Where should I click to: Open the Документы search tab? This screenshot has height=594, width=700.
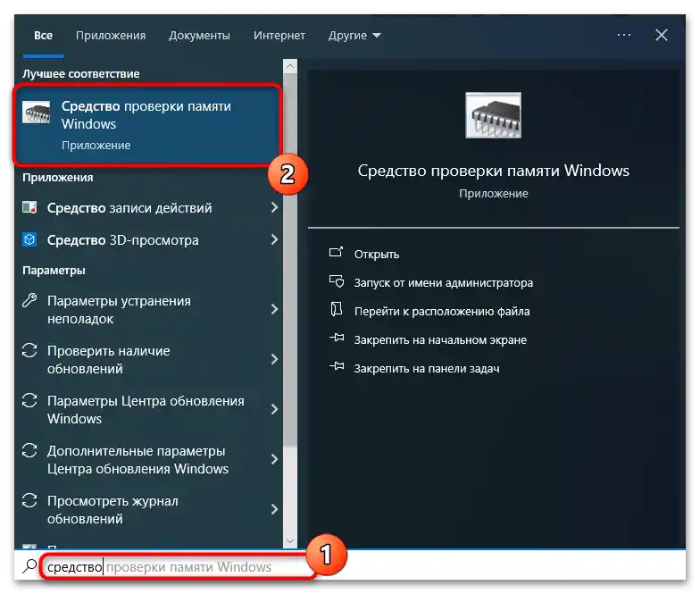click(x=199, y=36)
